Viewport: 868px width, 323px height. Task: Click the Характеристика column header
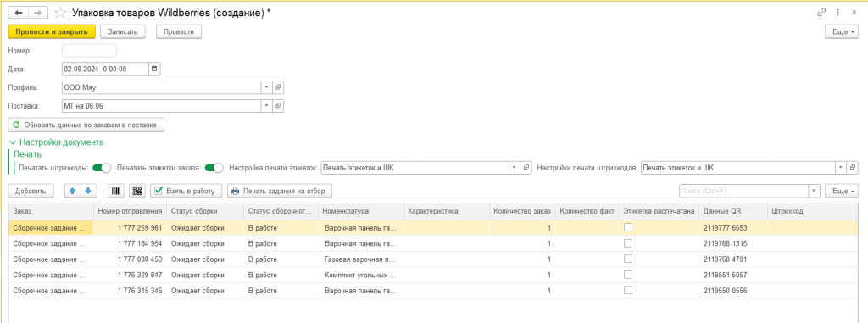coord(446,211)
